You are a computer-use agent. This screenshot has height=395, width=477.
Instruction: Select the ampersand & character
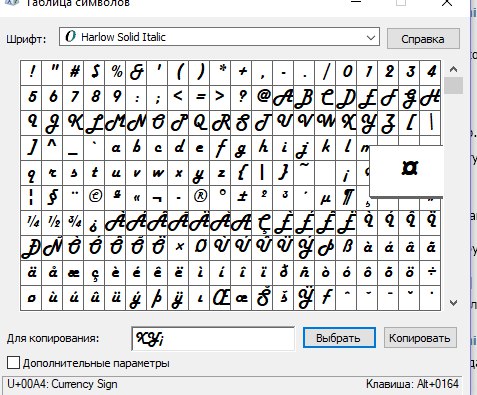coord(136,72)
